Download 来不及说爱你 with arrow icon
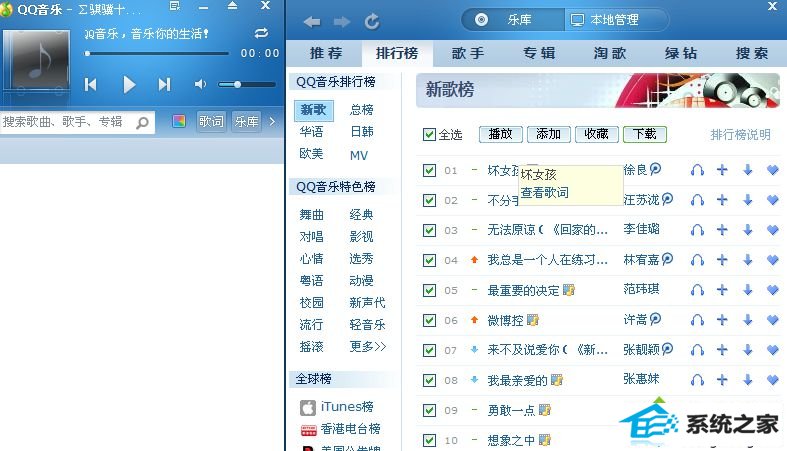 point(748,350)
